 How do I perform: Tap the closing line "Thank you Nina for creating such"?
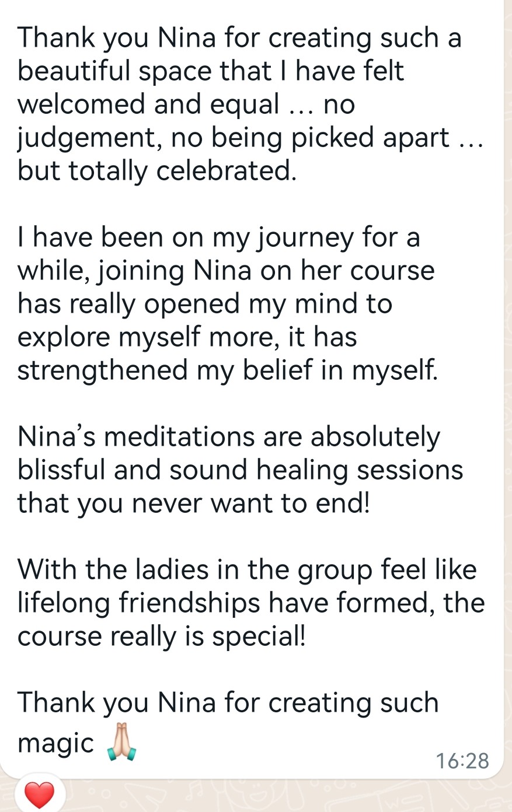point(228,703)
